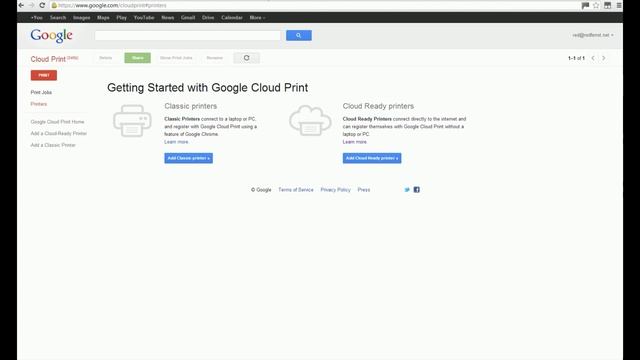Screen dimensions: 640x360
Task: Open YouTube in the Google bar
Action: coord(144,18)
